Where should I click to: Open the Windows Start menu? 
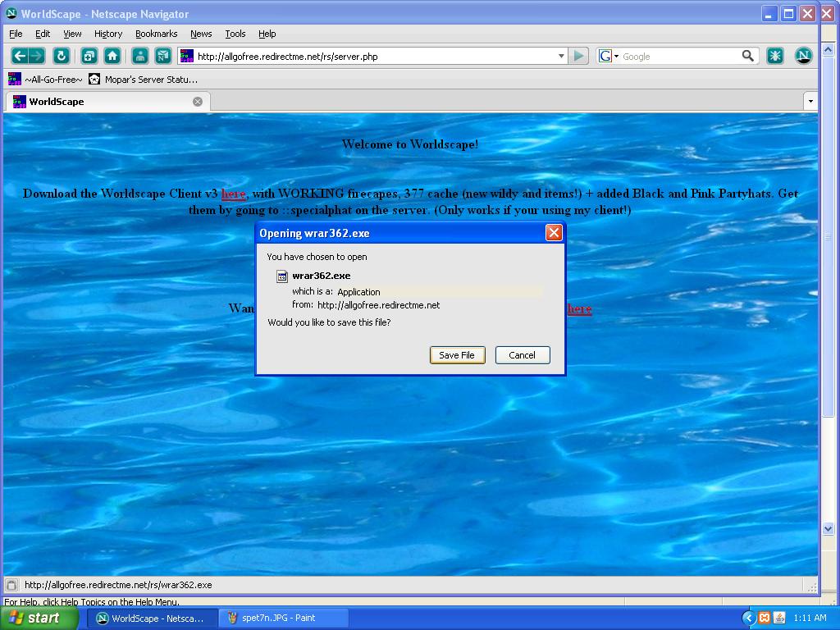(x=39, y=618)
